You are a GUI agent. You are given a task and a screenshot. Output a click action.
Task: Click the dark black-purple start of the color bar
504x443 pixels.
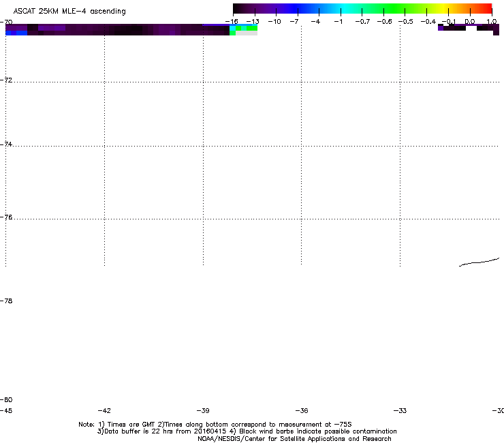pos(240,8)
